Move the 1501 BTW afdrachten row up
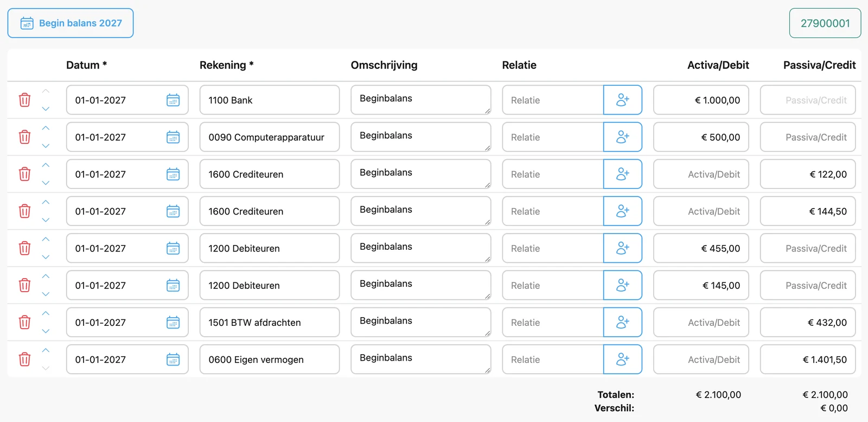 pyautogui.click(x=46, y=313)
